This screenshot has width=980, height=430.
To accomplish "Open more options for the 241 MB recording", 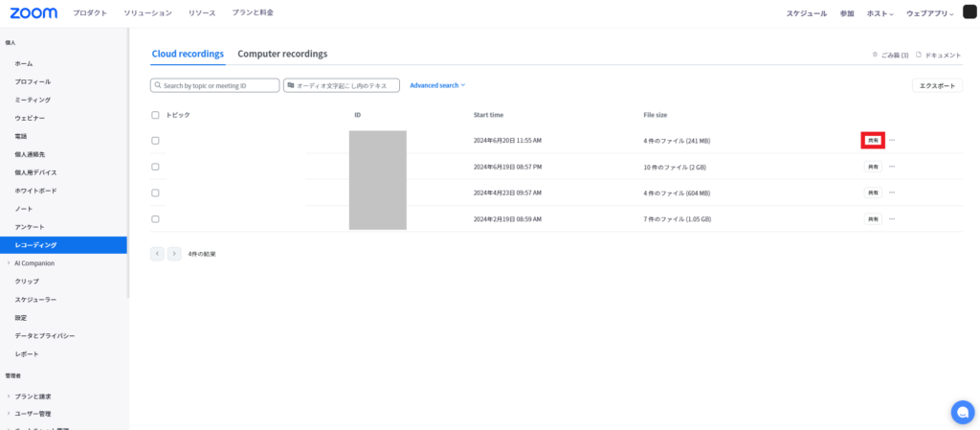I will (x=892, y=140).
